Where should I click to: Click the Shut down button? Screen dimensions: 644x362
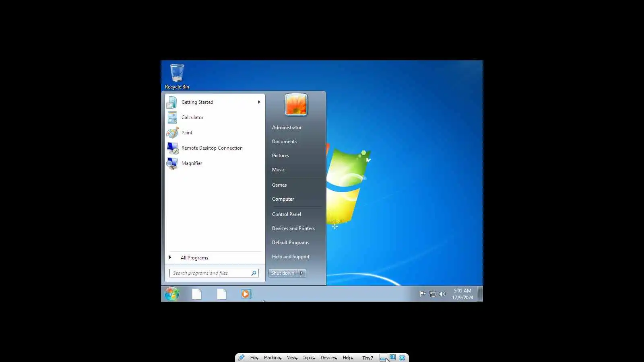point(283,273)
